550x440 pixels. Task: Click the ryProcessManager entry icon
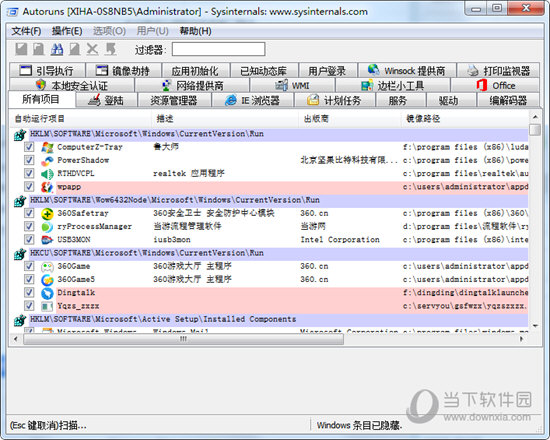pos(47,227)
